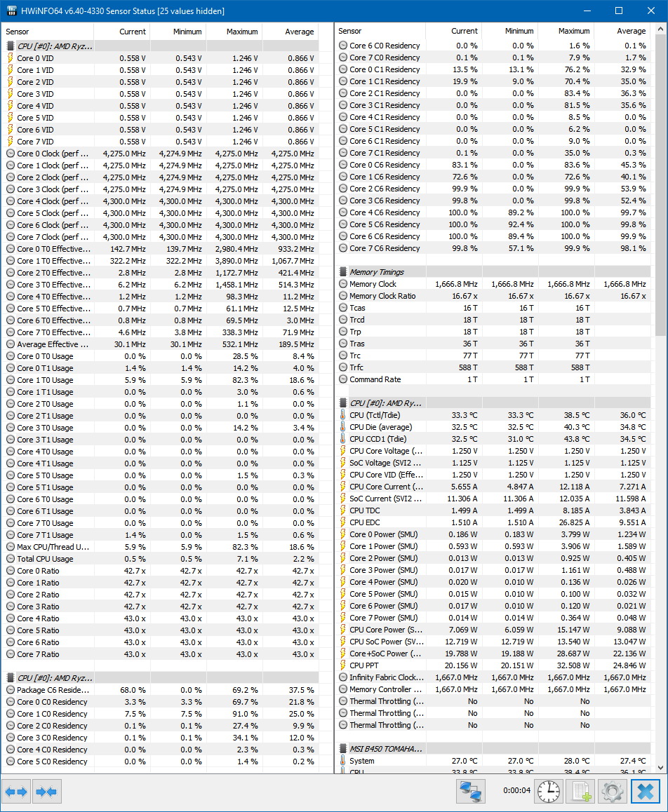Click the chip icon beside MSI B450 TOMAHA
Image resolution: width=668 pixels, height=812 pixels.
pyautogui.click(x=342, y=748)
